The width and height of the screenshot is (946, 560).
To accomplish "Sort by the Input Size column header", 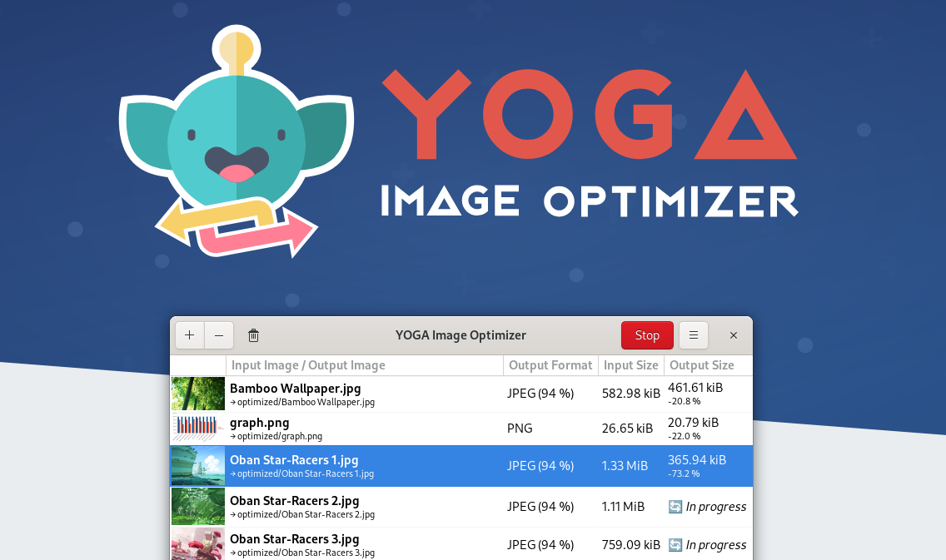I will click(631, 365).
